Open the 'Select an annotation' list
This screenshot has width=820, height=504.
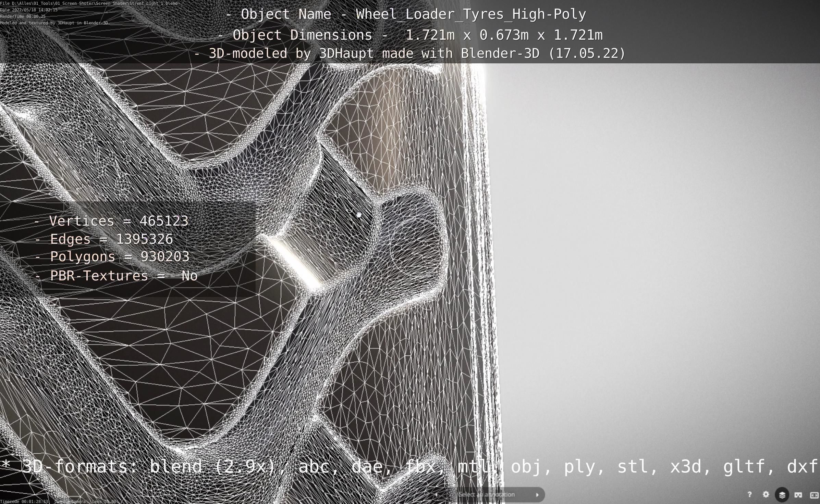click(487, 495)
